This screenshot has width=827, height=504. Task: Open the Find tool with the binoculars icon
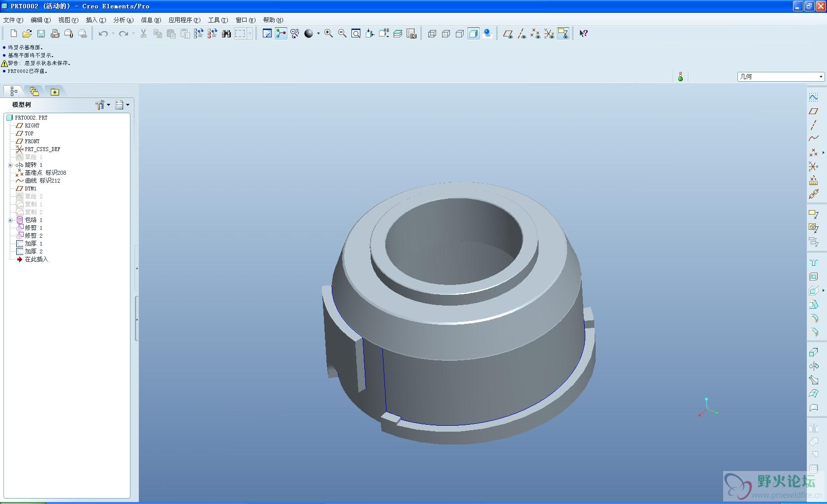point(226,33)
